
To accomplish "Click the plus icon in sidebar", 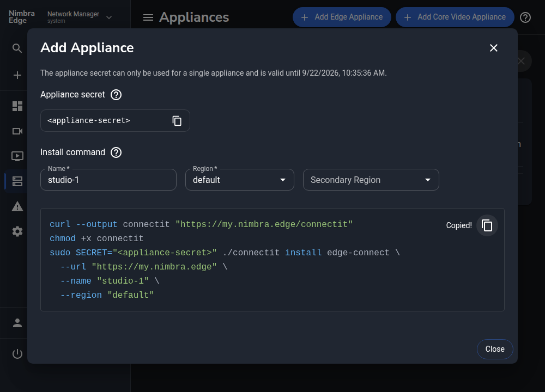I will pyautogui.click(x=17, y=75).
